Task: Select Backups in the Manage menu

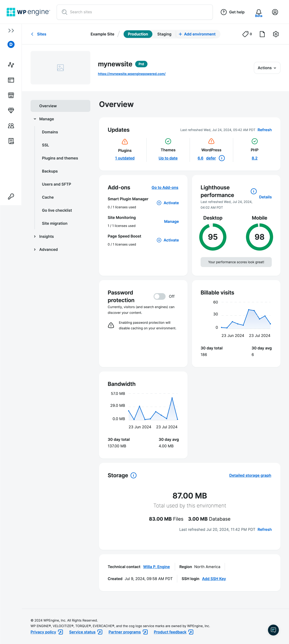Action: (49, 171)
